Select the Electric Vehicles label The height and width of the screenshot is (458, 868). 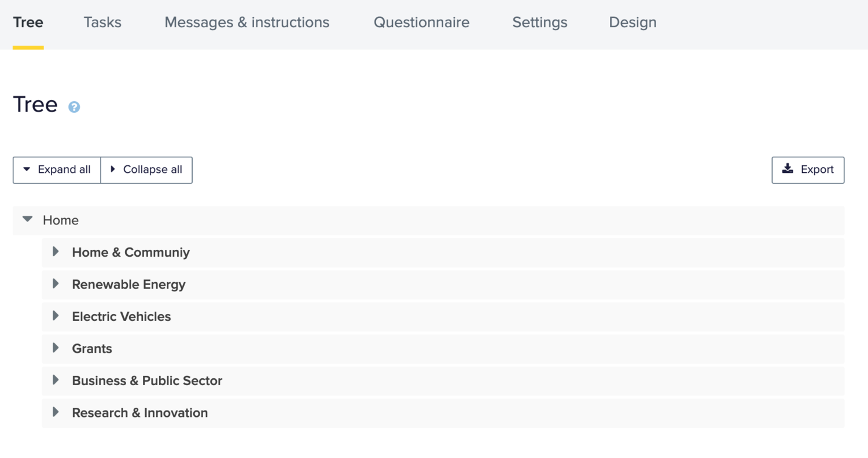tap(122, 316)
